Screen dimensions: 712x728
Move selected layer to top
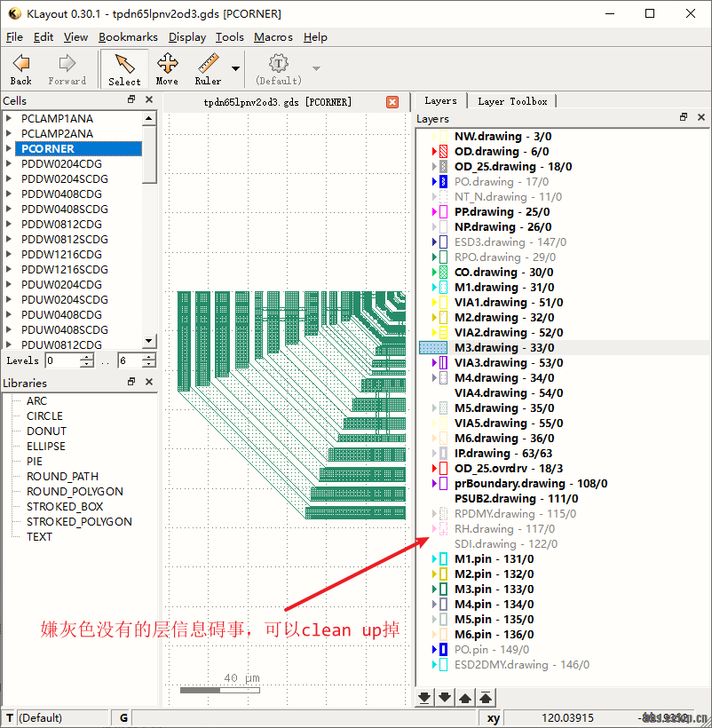tap(486, 697)
